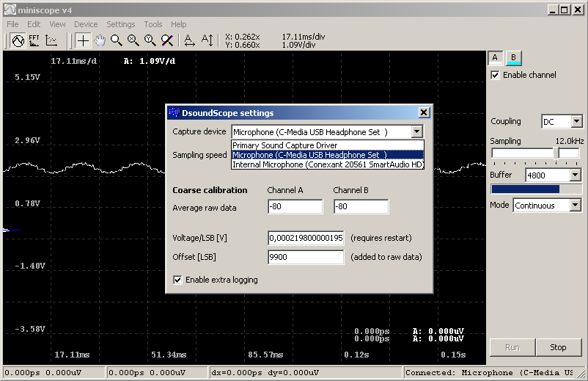This screenshot has width=588, height=381.
Task: Open the Coupling DC dropdown
Action: [577, 121]
